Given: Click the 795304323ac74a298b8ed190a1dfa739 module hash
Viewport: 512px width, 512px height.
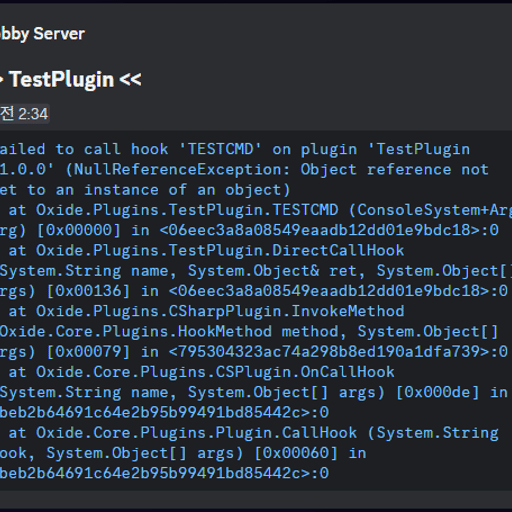Looking at the screenshot, I should click(x=329, y=352).
